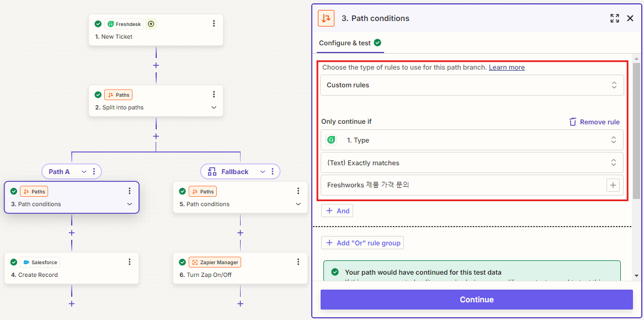This screenshot has height=320, width=644.
Task: Click Add "Or" rule group button
Action: tap(363, 243)
